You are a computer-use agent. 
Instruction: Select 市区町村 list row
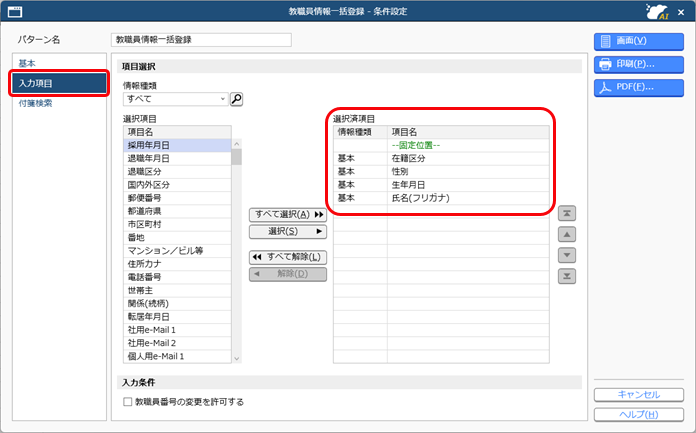tap(177, 224)
